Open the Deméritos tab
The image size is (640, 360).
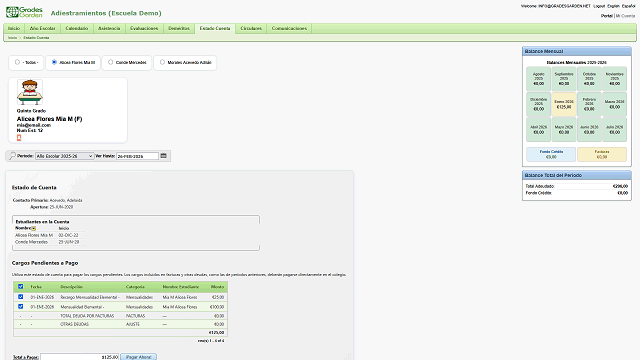pyautogui.click(x=179, y=28)
